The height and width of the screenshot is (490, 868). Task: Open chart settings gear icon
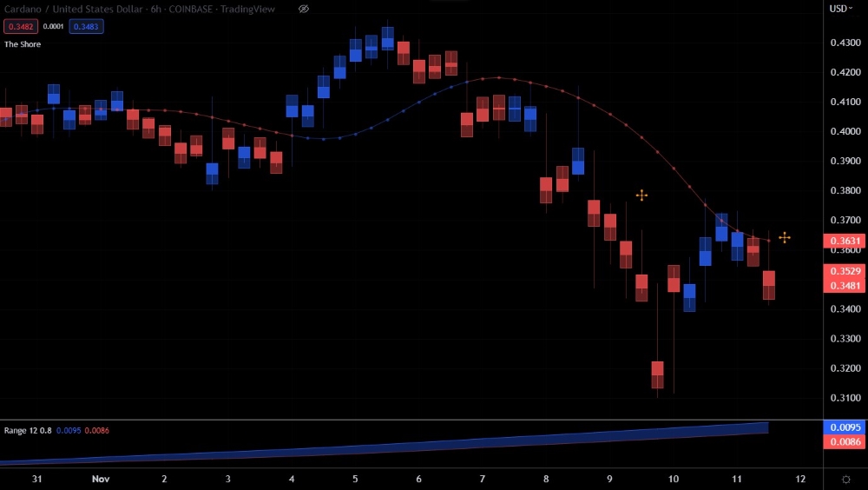845,479
